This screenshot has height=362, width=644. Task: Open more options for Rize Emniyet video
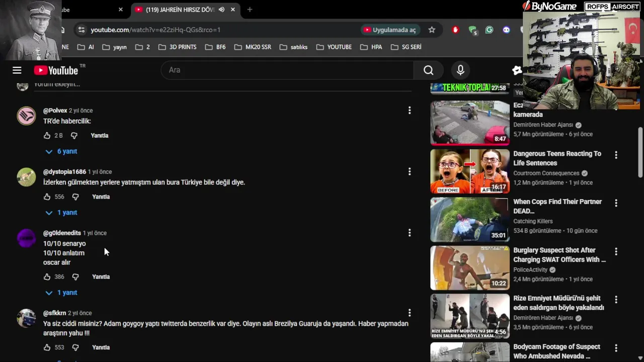point(616,300)
